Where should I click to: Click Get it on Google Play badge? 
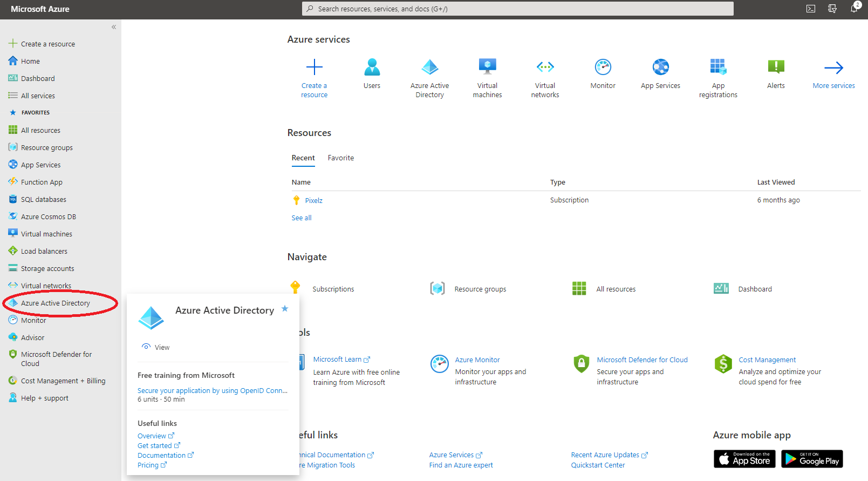coord(812,459)
